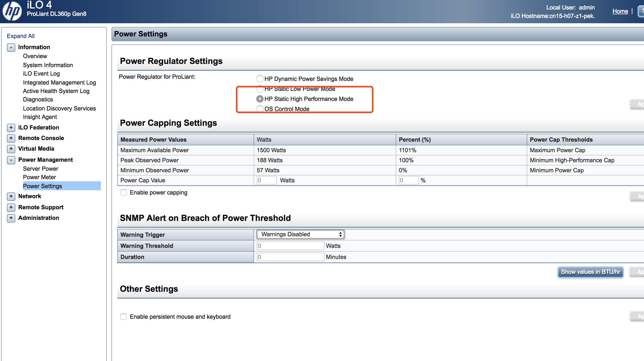Image resolution: width=644 pixels, height=361 pixels.
Task: Click Power Cap Value percent field
Action: pos(409,180)
